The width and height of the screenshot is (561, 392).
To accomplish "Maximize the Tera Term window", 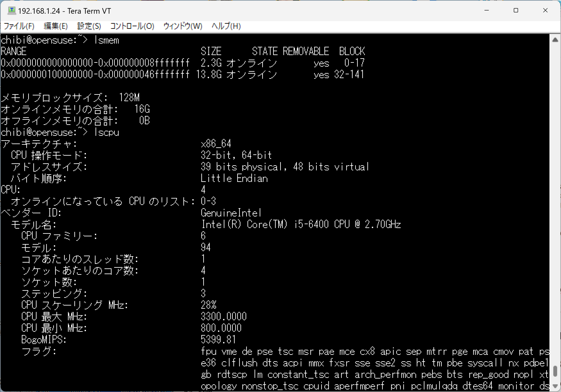I will 516,10.
